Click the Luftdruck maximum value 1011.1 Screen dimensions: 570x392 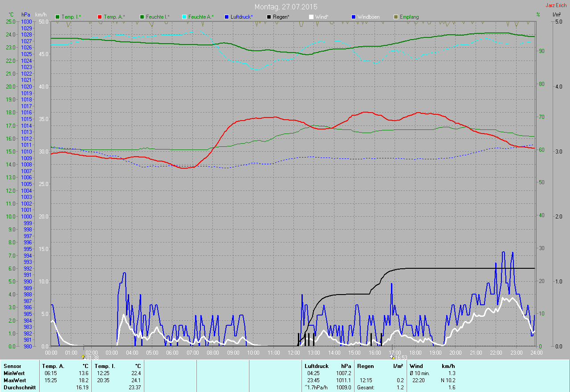click(x=343, y=380)
